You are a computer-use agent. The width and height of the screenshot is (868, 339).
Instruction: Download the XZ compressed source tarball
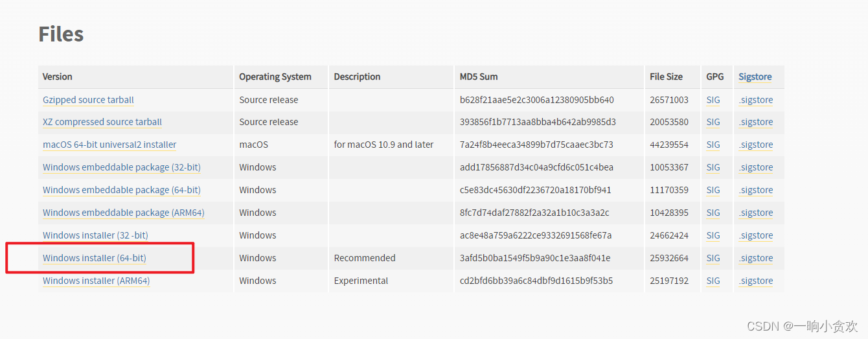pos(102,122)
